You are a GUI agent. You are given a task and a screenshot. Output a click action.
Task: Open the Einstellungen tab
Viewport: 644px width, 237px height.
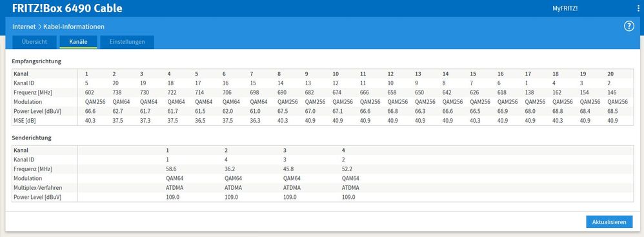127,42
